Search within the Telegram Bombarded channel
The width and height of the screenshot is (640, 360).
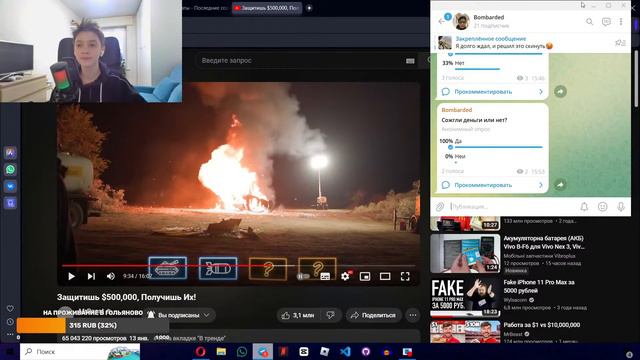[589, 22]
